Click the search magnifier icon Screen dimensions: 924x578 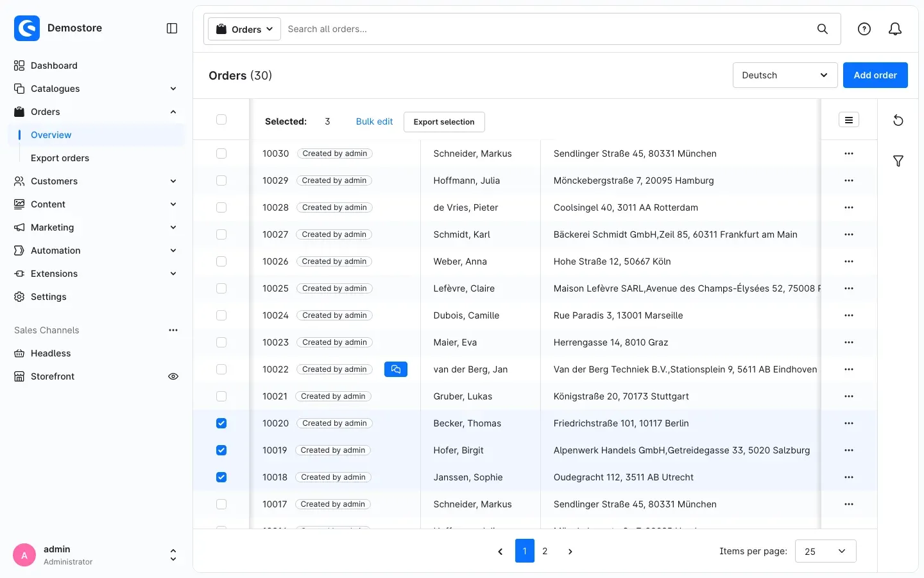click(x=823, y=29)
